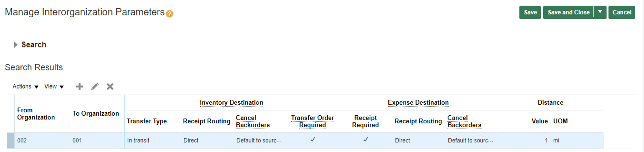Image resolution: width=644 pixels, height=152 pixels.
Task: Click the Transfer Type cell showing In transit
Action: click(138, 140)
